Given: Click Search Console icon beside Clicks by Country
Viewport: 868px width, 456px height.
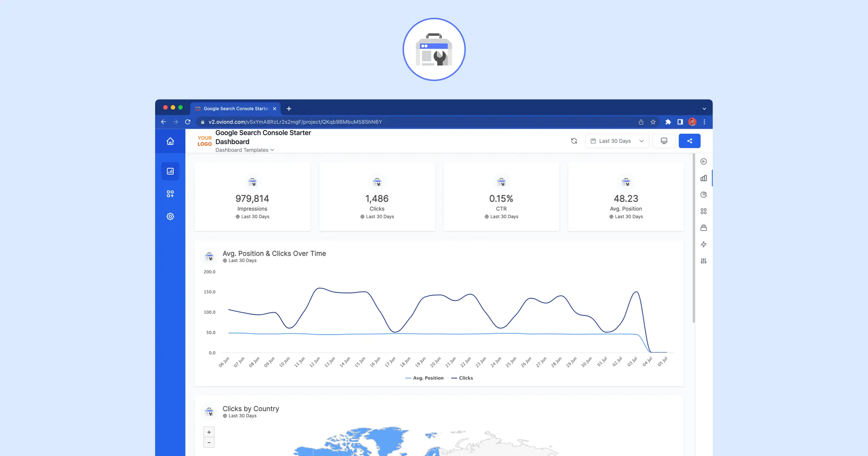Looking at the screenshot, I should [209, 412].
